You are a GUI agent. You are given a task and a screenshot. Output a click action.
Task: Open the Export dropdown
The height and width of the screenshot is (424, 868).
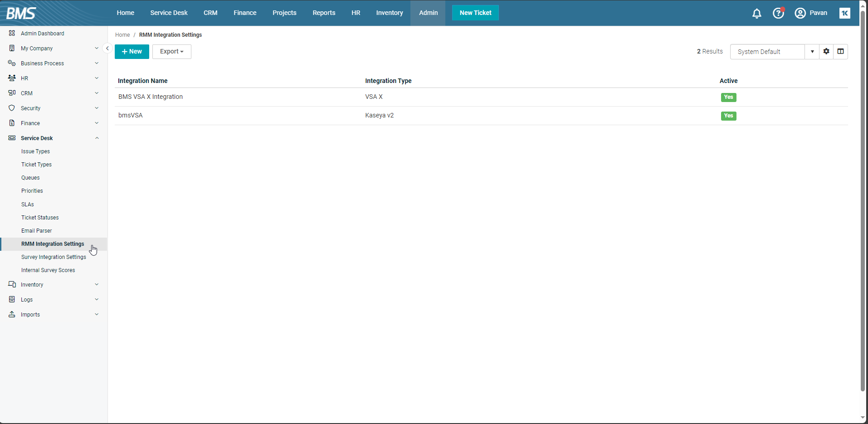click(x=171, y=52)
